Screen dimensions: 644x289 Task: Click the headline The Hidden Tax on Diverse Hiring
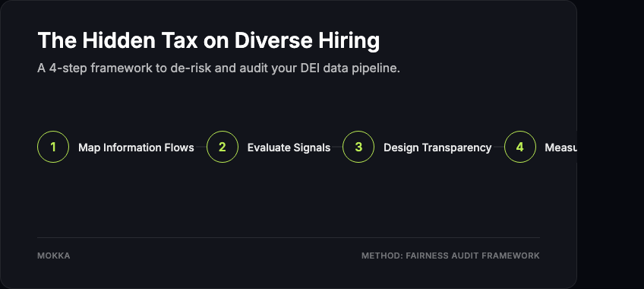pyautogui.click(x=209, y=41)
